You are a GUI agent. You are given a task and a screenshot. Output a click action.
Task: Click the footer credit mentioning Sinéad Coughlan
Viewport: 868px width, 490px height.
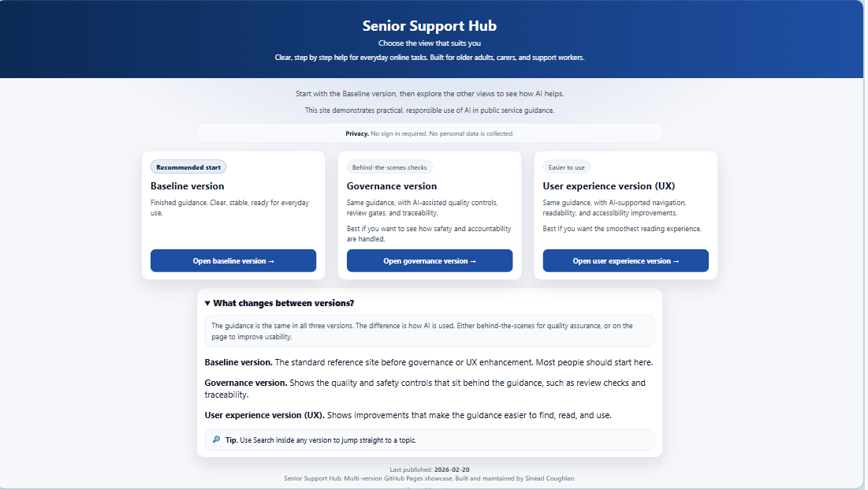click(430, 477)
